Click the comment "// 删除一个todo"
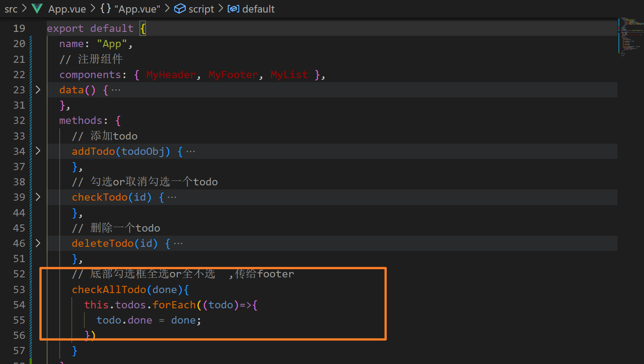Screen dimensions: 644x364 [116, 228]
